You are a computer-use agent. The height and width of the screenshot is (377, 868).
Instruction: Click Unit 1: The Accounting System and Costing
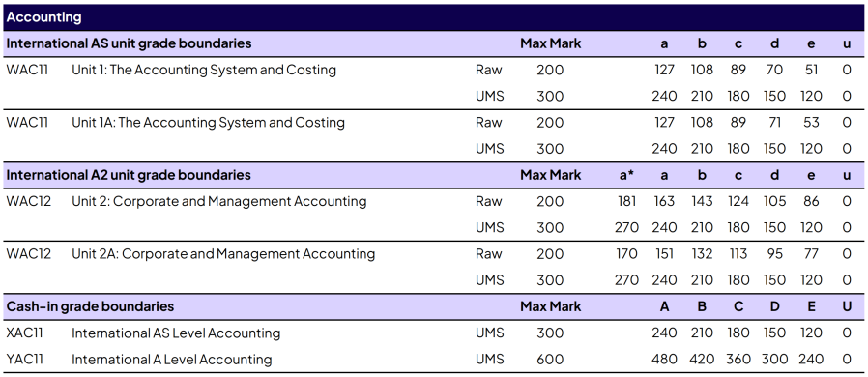204,70
